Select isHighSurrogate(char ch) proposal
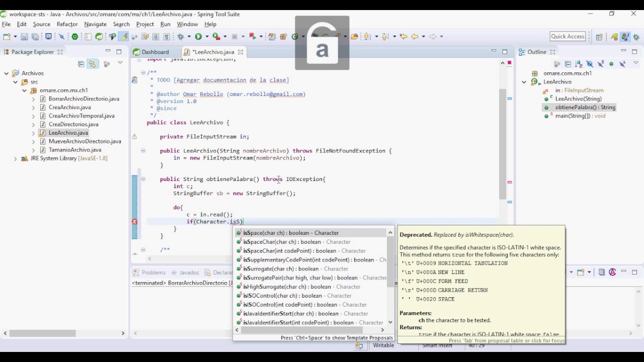Viewport: 644px width, 362px height. click(x=310, y=287)
